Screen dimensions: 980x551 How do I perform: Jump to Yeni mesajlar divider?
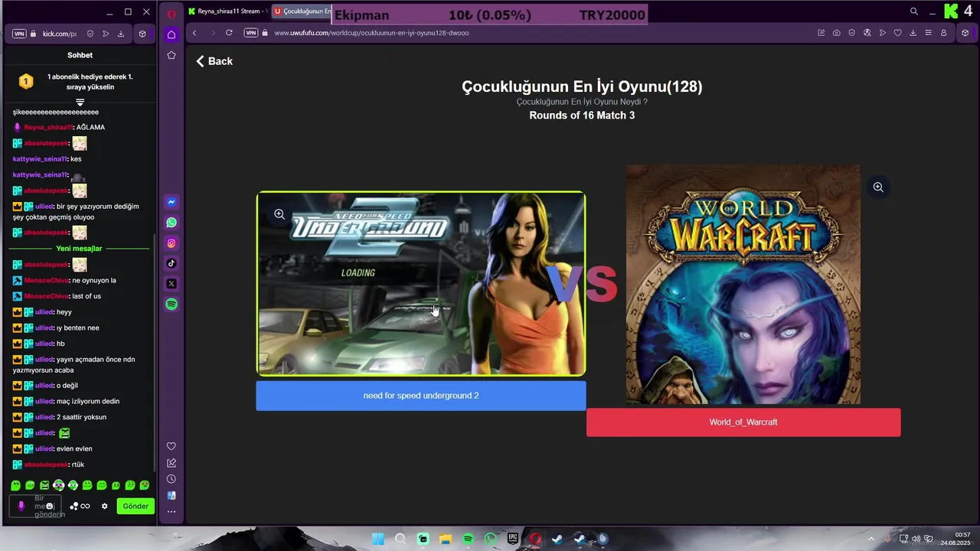coord(79,249)
